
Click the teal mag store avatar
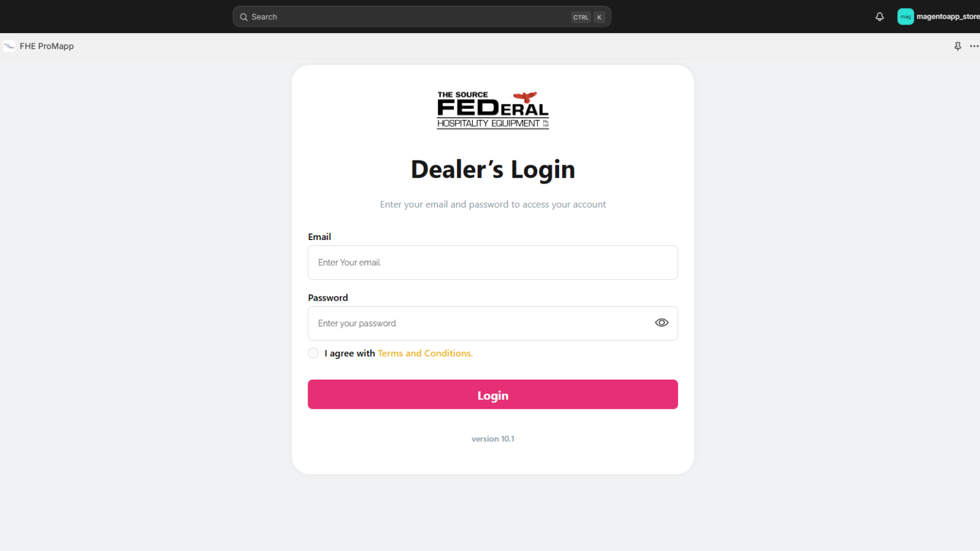(x=905, y=17)
